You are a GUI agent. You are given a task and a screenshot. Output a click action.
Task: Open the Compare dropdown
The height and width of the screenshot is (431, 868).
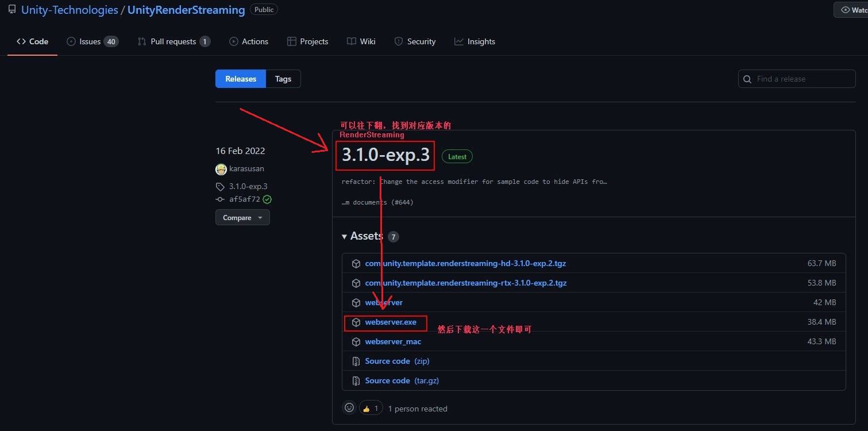[x=242, y=217]
